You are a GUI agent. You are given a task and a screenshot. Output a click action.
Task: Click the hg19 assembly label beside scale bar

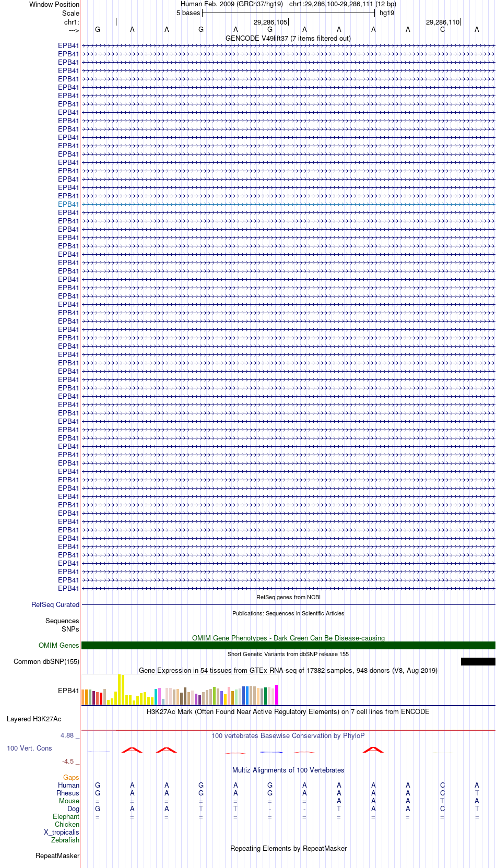coord(387,13)
